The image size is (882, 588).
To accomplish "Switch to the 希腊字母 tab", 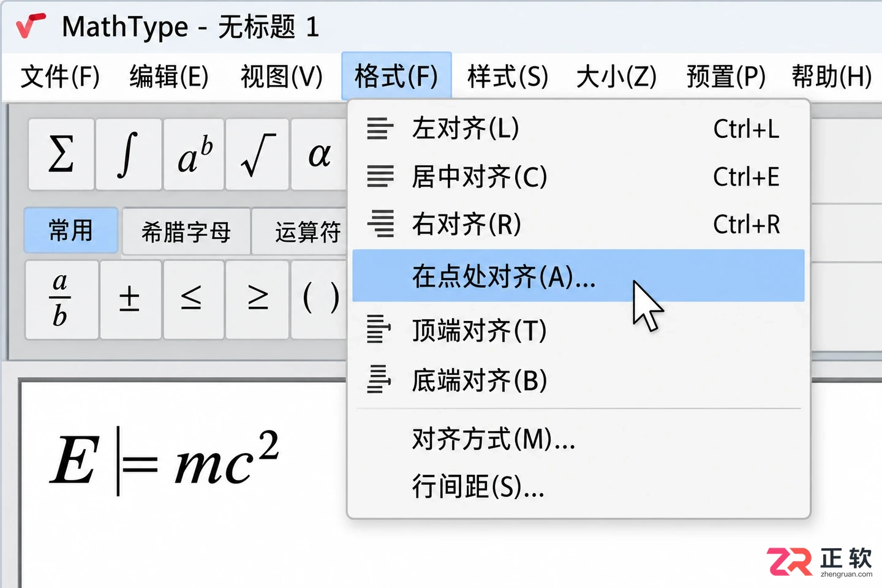I will (x=186, y=232).
